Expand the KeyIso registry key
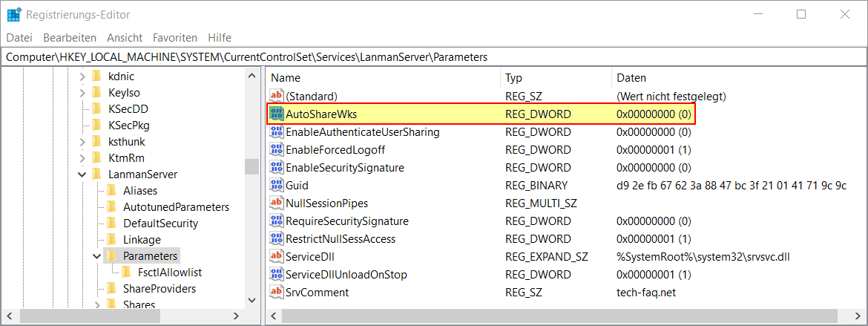Viewport: 868px width, 326px height. coord(81,93)
